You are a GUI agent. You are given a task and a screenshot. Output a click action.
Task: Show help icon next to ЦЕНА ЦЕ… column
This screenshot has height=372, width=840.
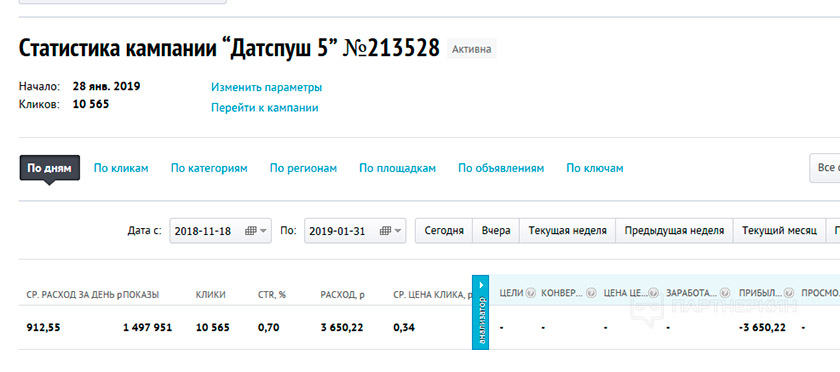click(653, 293)
